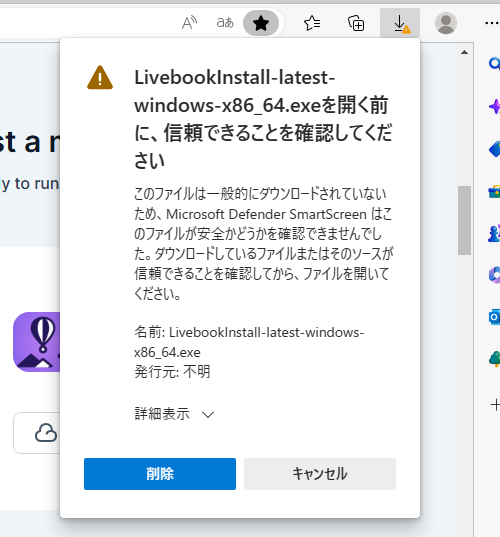Open the Collections icon
Image resolution: width=500 pixels, height=537 pixels.
point(356,23)
